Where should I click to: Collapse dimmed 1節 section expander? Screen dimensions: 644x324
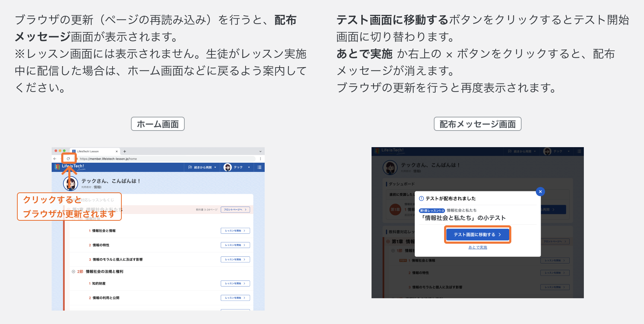(x=393, y=251)
